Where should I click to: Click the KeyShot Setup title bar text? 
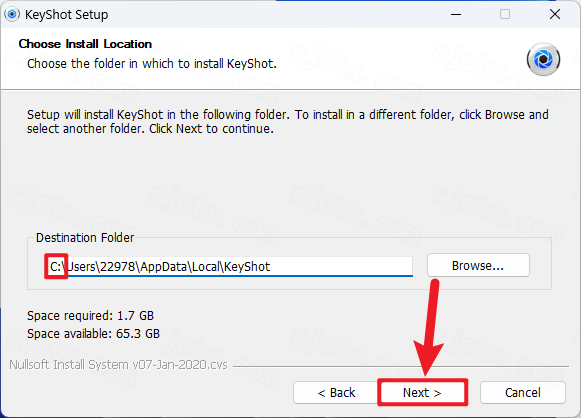coord(67,15)
